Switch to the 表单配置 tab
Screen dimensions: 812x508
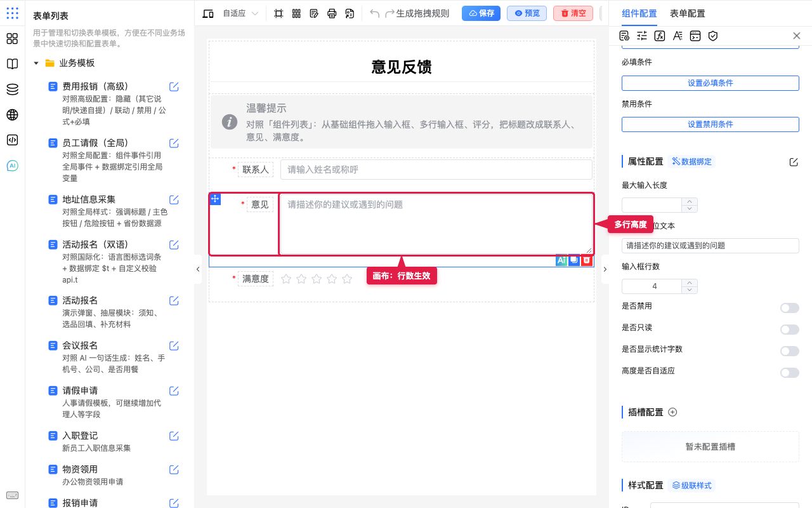pos(688,13)
